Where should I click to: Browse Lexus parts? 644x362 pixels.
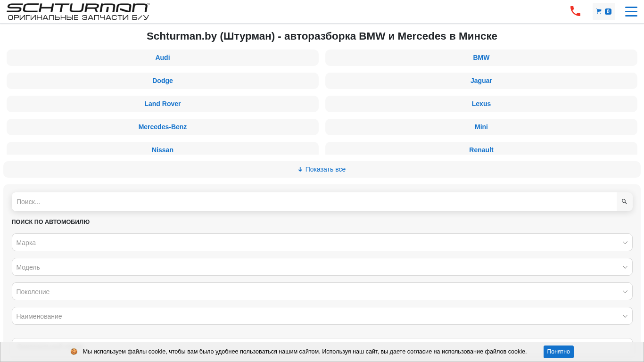[x=481, y=104]
